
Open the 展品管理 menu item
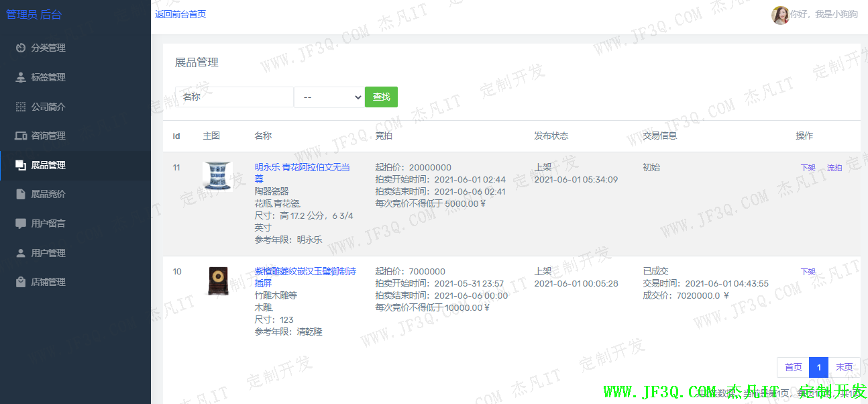48,165
